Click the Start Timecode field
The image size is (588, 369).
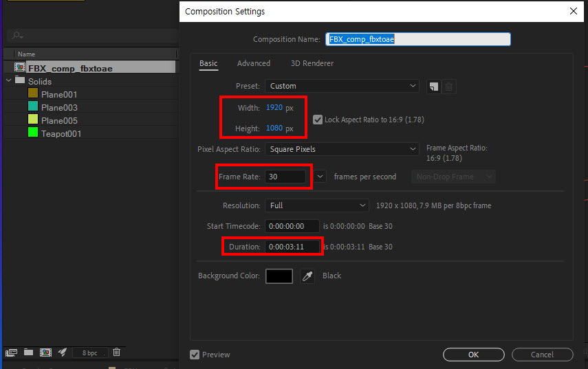point(292,226)
